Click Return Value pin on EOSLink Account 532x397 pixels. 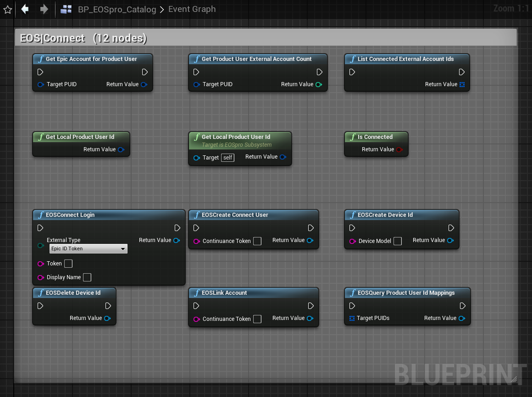tap(310, 318)
